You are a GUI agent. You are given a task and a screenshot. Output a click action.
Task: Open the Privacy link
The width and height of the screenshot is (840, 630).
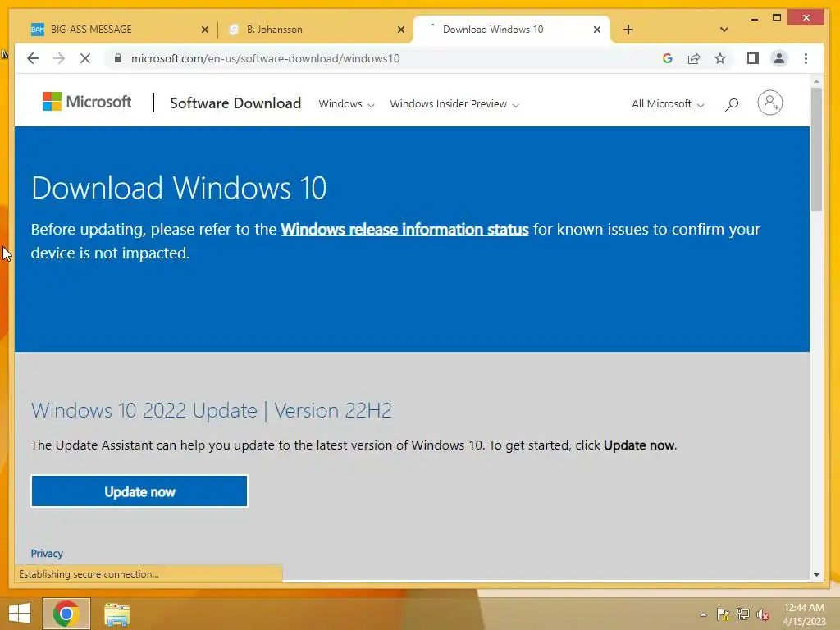(x=47, y=554)
